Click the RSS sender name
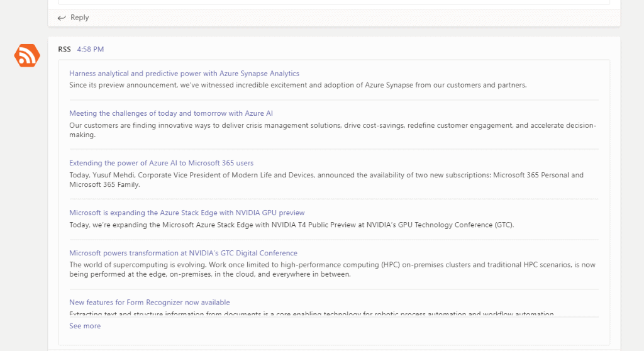This screenshot has height=351, width=644. coord(65,49)
